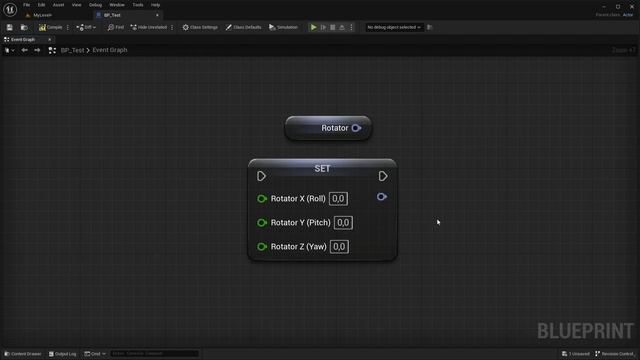This screenshot has width=640, height=360.
Task: Click BP_Test in the breadcrumb
Action: point(72,50)
